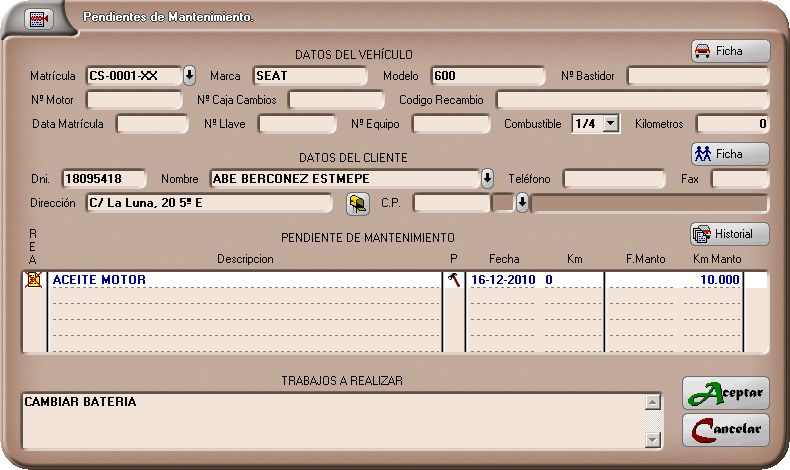Click the Codigo Recambio input field

[x=632, y=100]
